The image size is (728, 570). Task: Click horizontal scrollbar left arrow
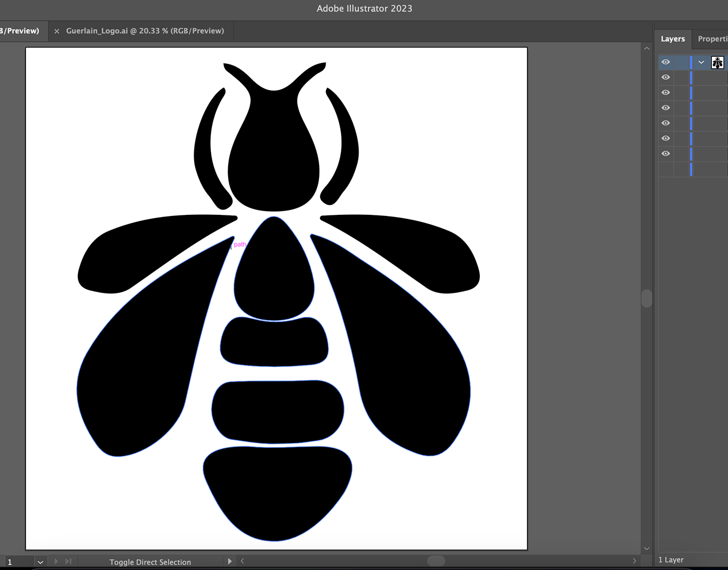[x=242, y=561]
